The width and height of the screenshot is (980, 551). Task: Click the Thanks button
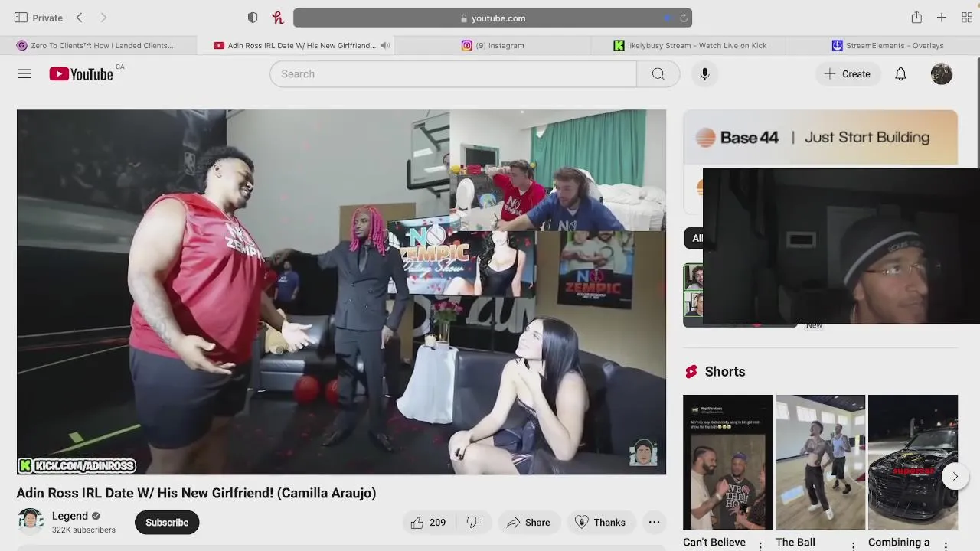coord(600,522)
